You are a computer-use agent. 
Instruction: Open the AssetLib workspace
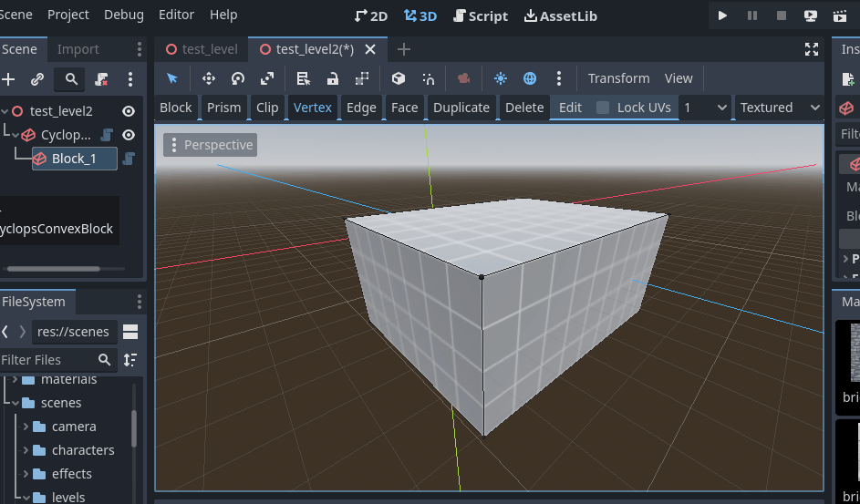[x=561, y=15]
